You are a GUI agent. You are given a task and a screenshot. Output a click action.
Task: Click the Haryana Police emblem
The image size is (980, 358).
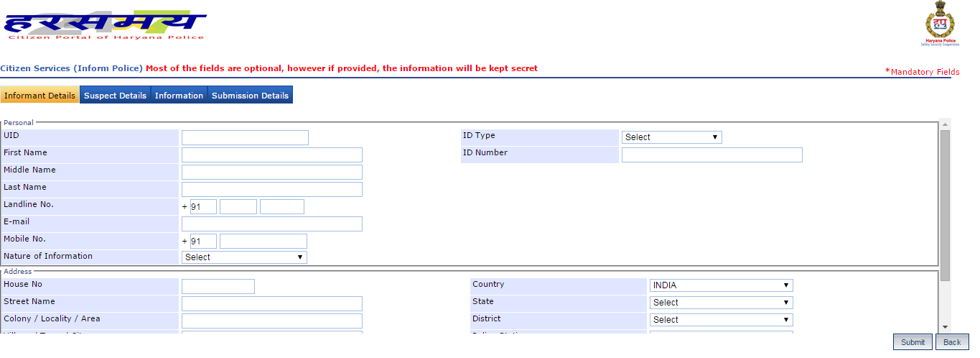[x=940, y=24]
